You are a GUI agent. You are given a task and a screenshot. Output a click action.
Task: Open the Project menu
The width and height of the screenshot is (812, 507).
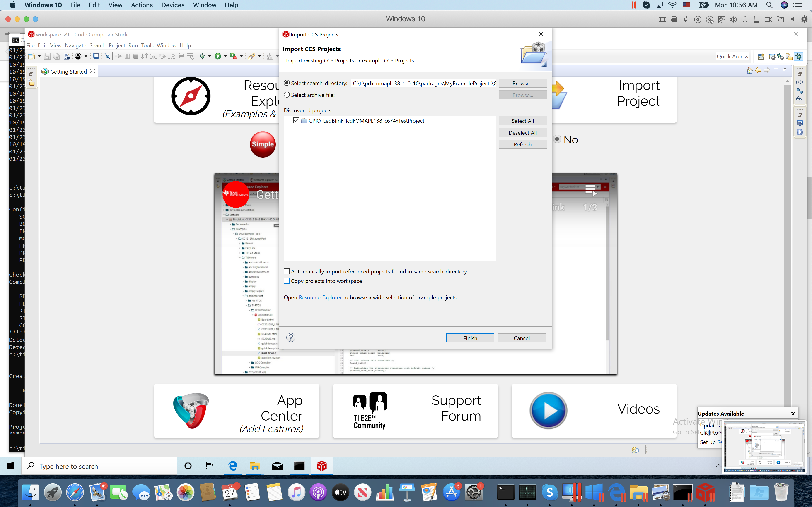pyautogui.click(x=117, y=45)
